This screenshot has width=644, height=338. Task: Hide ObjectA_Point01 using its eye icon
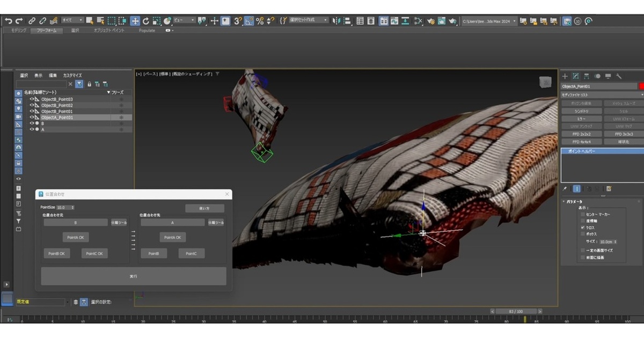coord(32,117)
